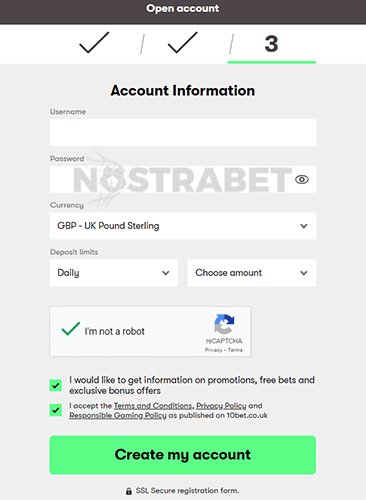This screenshot has width=366, height=500.
Task: Open the Privacy Policy link
Action: point(221,406)
